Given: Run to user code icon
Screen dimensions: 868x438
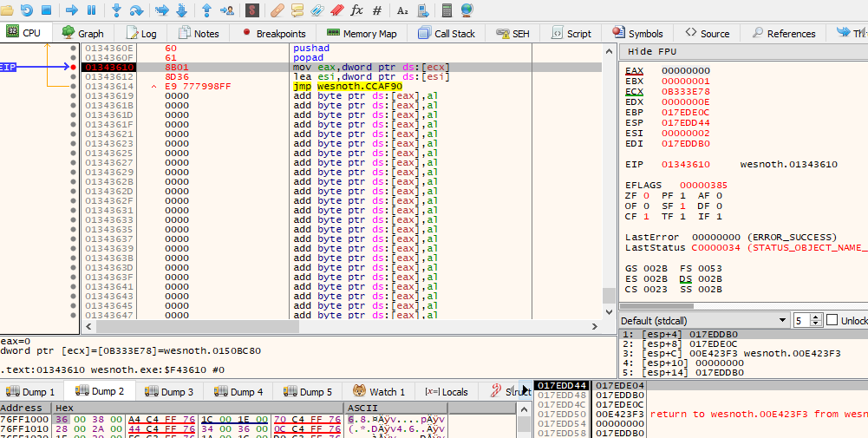Looking at the screenshot, I should [x=226, y=10].
